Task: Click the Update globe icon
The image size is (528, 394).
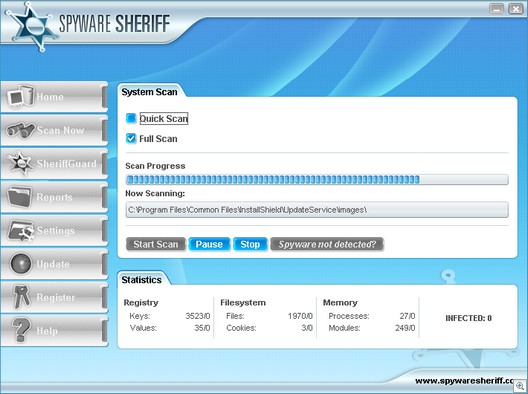Action: 21,263
